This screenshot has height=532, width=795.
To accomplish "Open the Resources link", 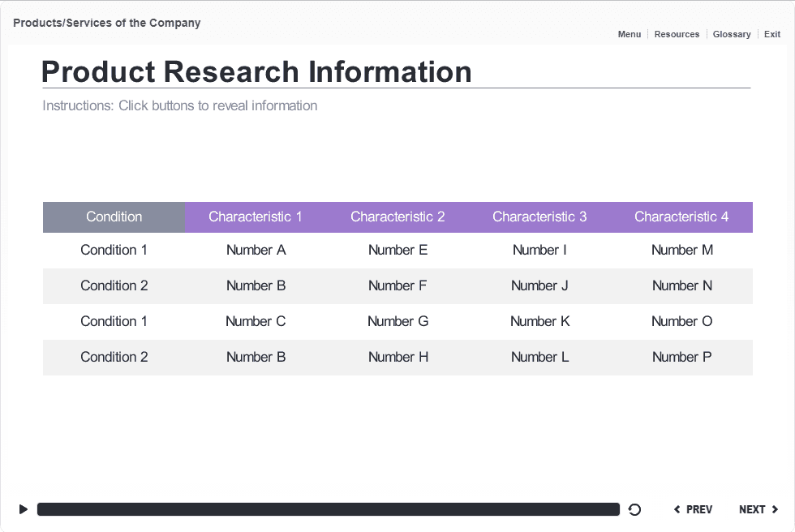I will click(x=677, y=34).
